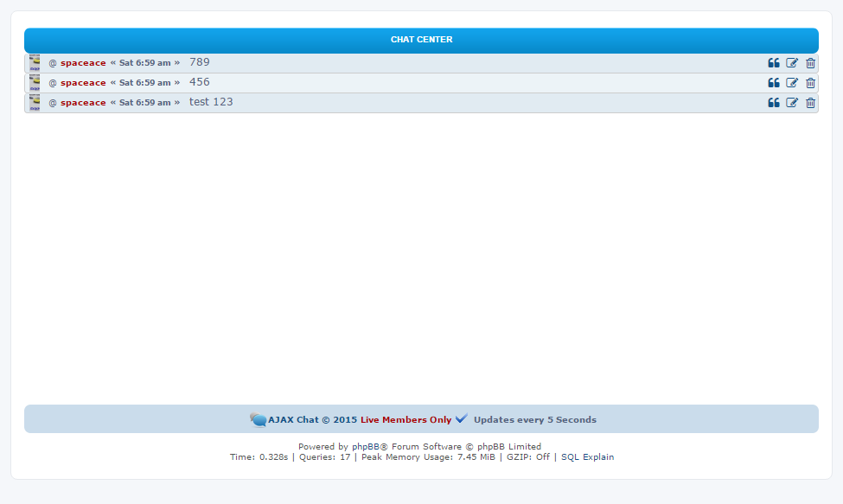Quote the "789" chat message
The image size is (843, 504).
[x=774, y=63]
